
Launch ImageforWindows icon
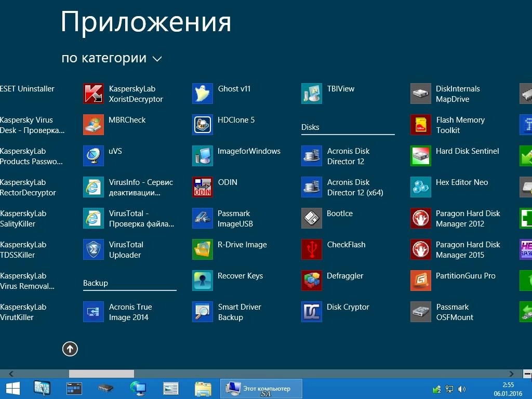pyautogui.click(x=203, y=156)
